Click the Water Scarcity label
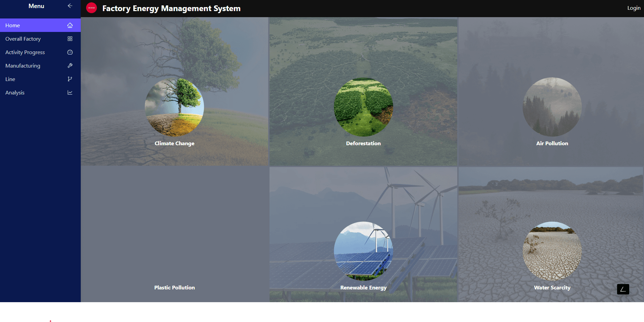The height and width of the screenshot is (322, 644). [552, 288]
